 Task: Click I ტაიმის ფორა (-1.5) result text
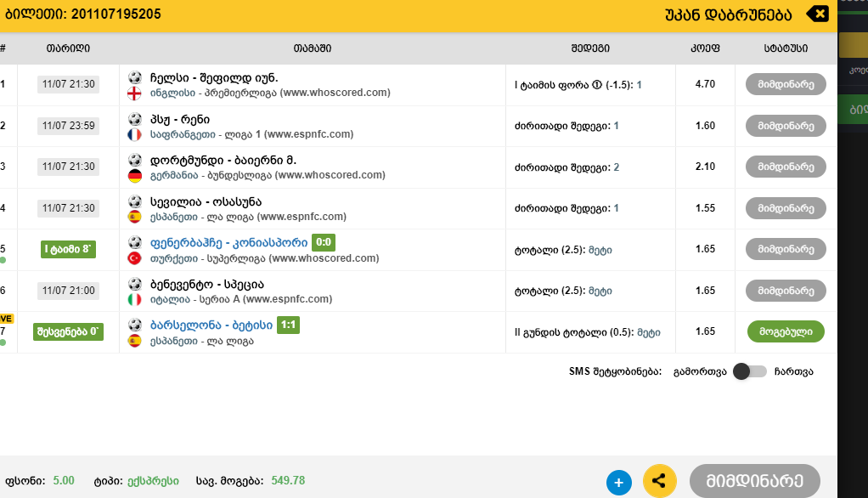click(x=578, y=85)
